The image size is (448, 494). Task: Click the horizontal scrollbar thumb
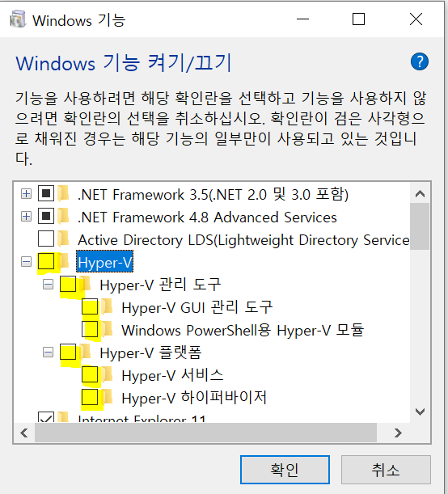pyautogui.click(x=205, y=433)
